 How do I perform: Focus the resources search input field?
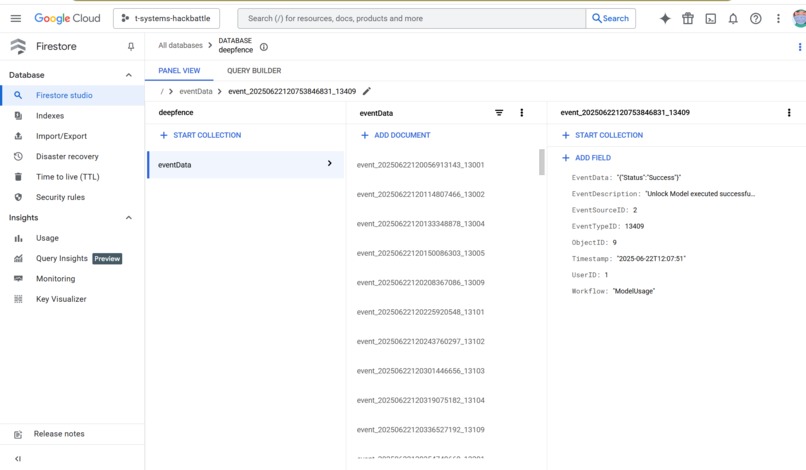(411, 19)
